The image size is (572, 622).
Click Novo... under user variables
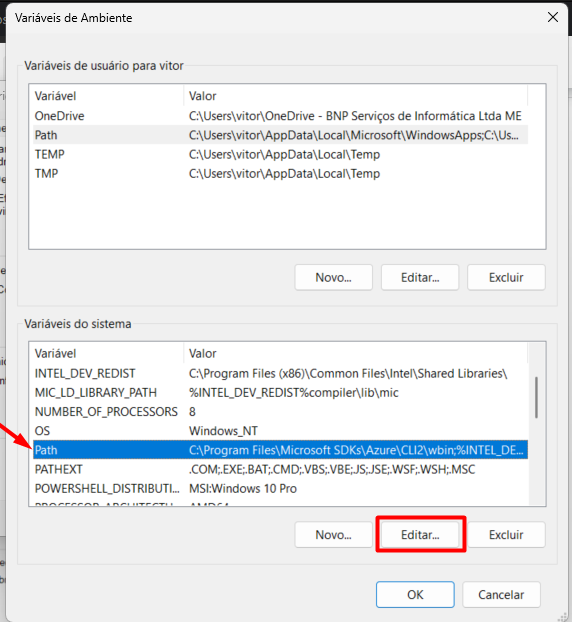(x=334, y=277)
